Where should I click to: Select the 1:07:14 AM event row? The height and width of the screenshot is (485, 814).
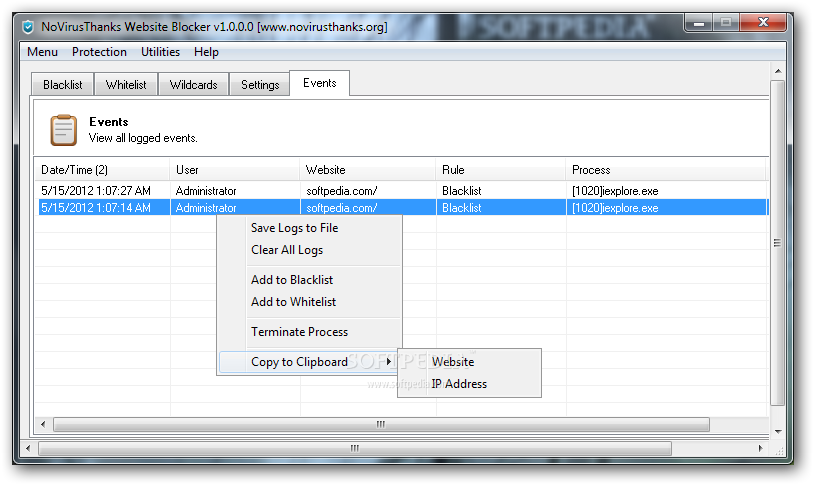tap(402, 208)
